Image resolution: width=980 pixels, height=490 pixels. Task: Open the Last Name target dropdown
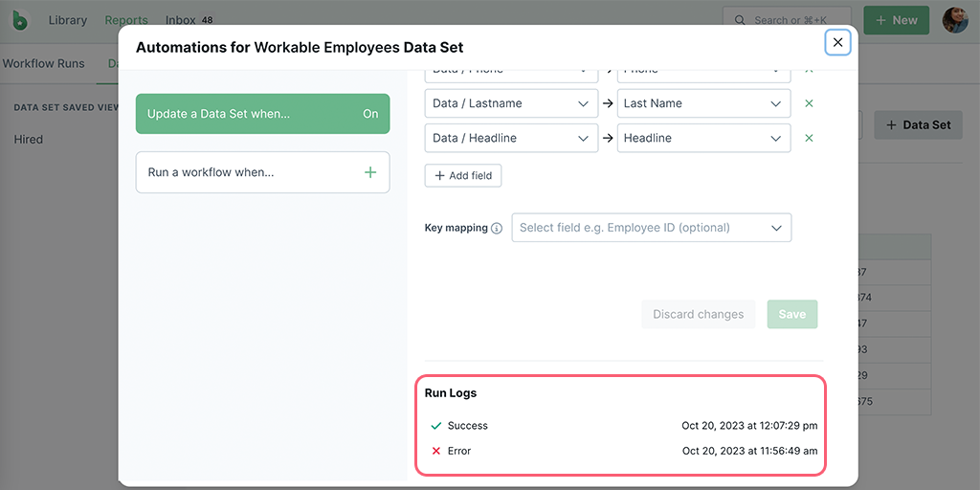[x=703, y=103]
